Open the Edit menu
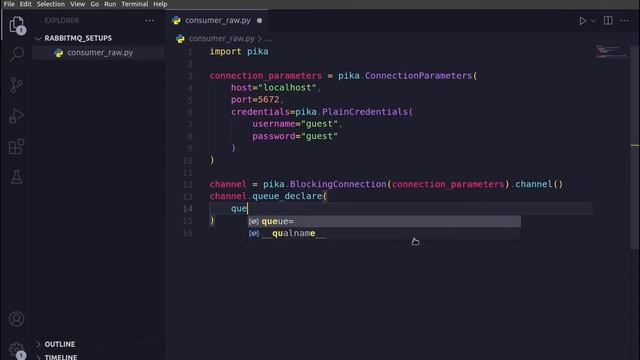The width and height of the screenshot is (640, 360). (25, 4)
